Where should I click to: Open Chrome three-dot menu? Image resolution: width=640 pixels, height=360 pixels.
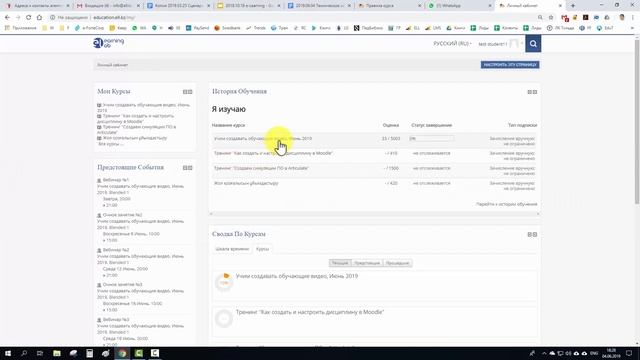point(633,18)
